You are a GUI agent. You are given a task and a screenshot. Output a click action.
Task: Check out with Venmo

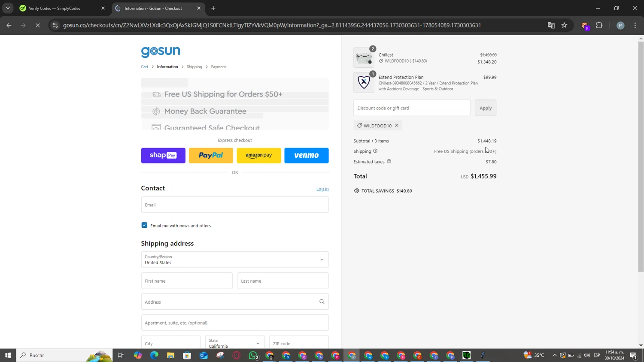coord(307,155)
